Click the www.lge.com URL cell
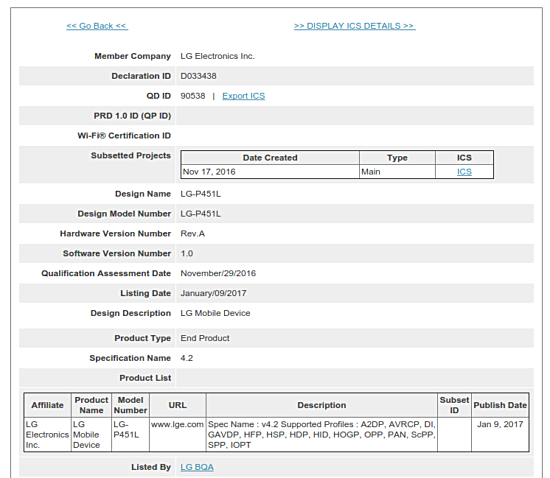This screenshot has width=550, height=478. pos(177,434)
